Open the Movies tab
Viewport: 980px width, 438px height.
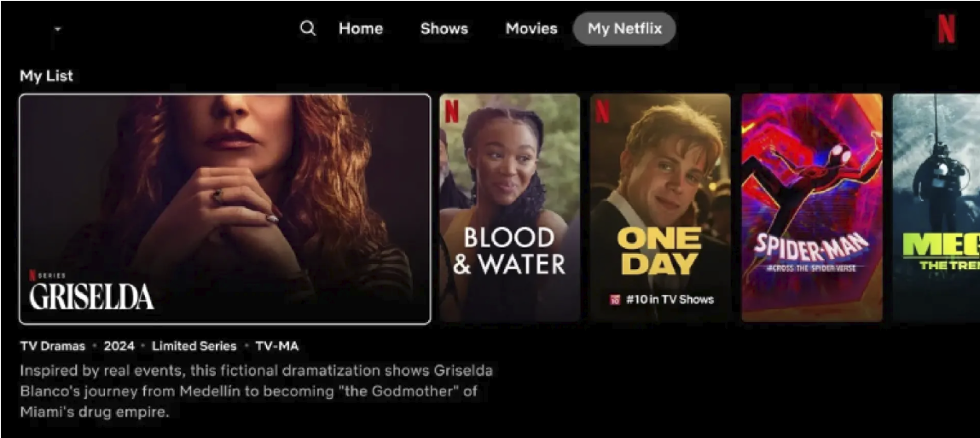(531, 29)
